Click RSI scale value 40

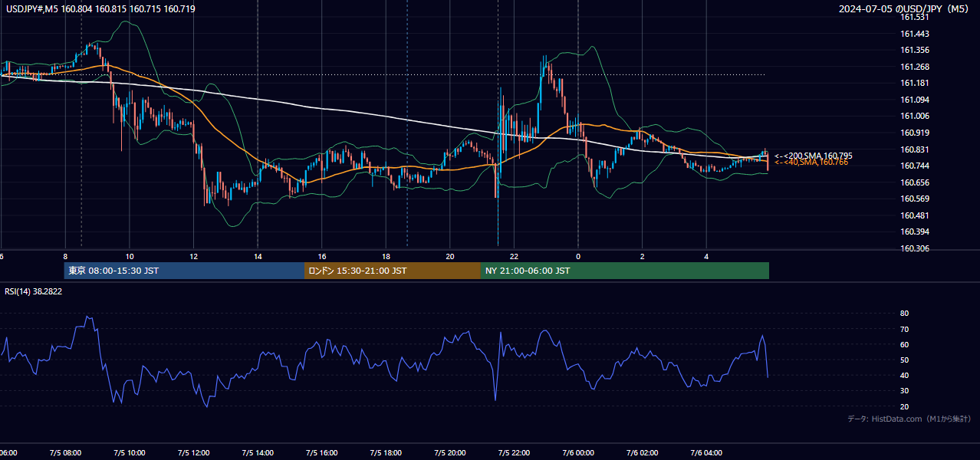[904, 375]
